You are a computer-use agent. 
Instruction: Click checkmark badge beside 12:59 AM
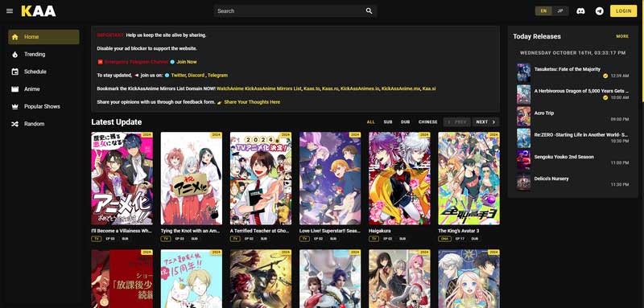click(x=605, y=76)
